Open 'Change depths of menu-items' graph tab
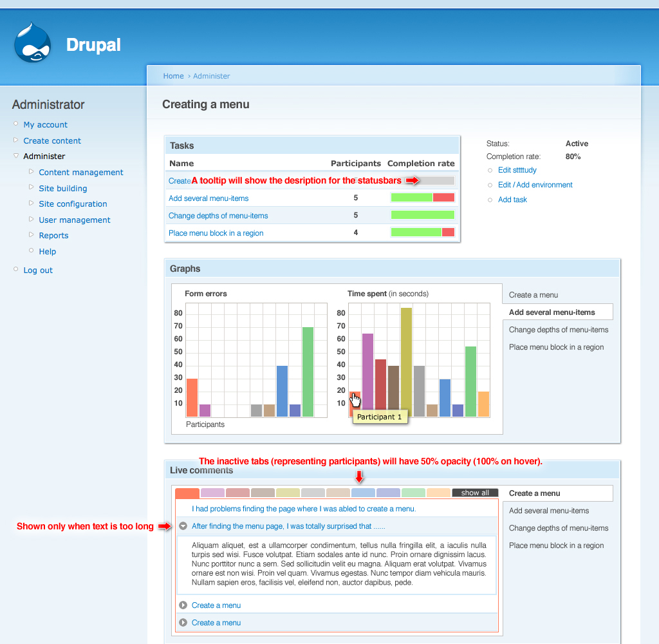This screenshot has height=644, width=659. (x=558, y=330)
